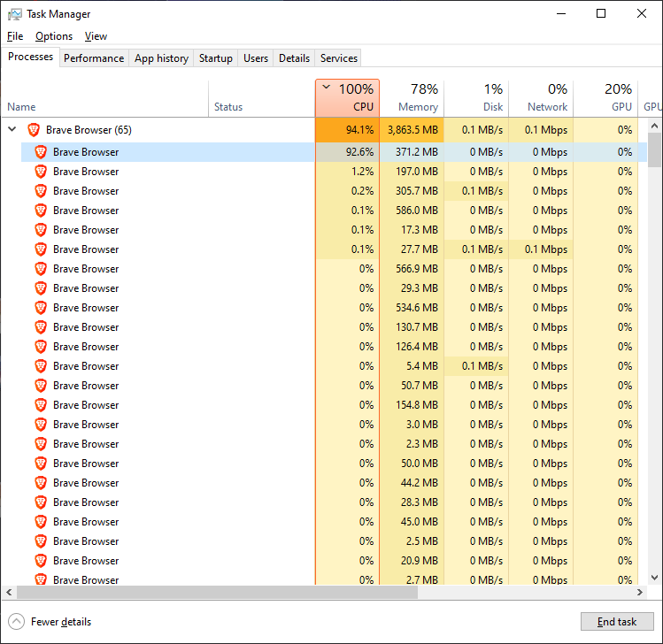Collapse the Brave Browser (65) process group
The image size is (663, 644).
tap(12, 129)
